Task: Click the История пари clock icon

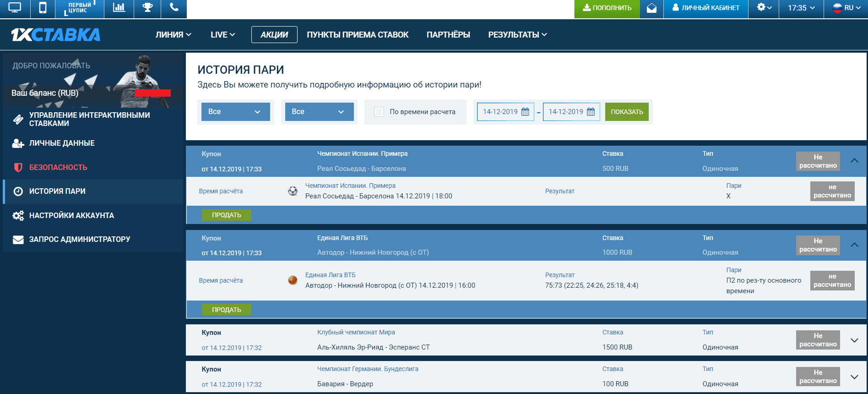Action: (18, 192)
